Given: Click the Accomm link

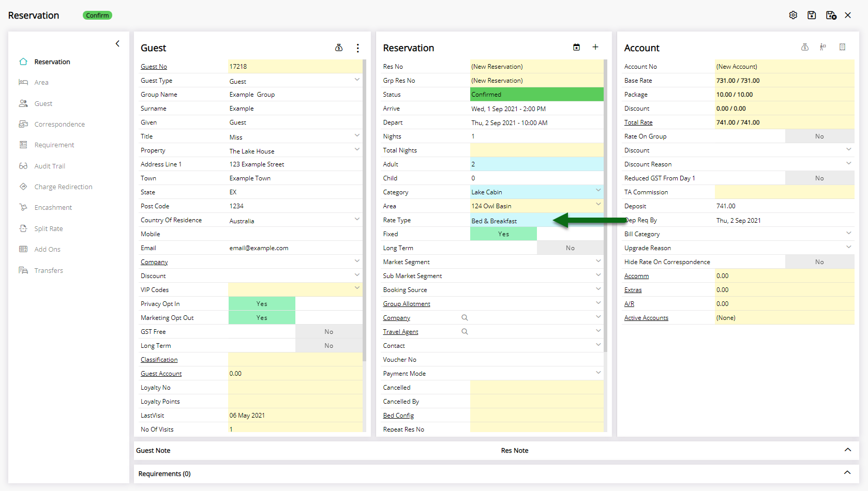Looking at the screenshot, I should point(636,276).
